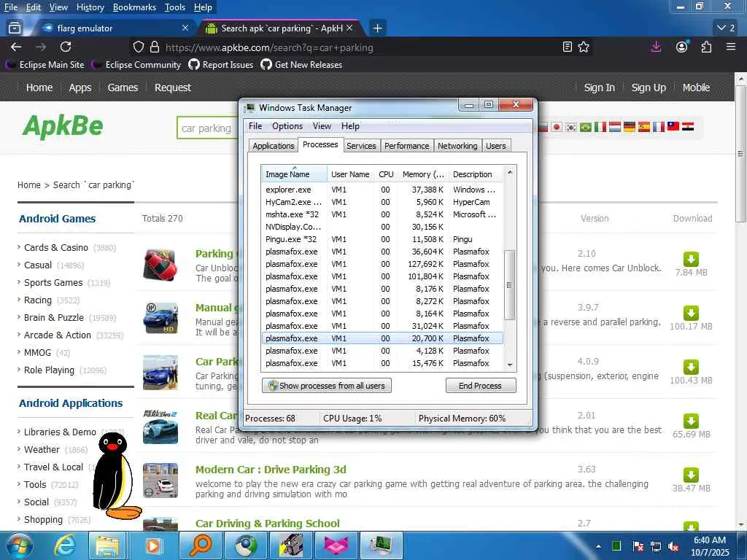Open the magnifier search taskbar icon

click(201, 545)
